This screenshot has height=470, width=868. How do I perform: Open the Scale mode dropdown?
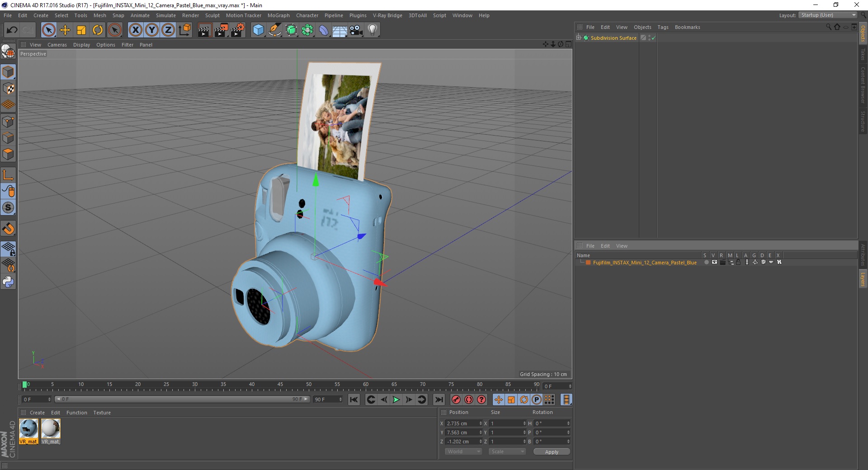pos(507,451)
